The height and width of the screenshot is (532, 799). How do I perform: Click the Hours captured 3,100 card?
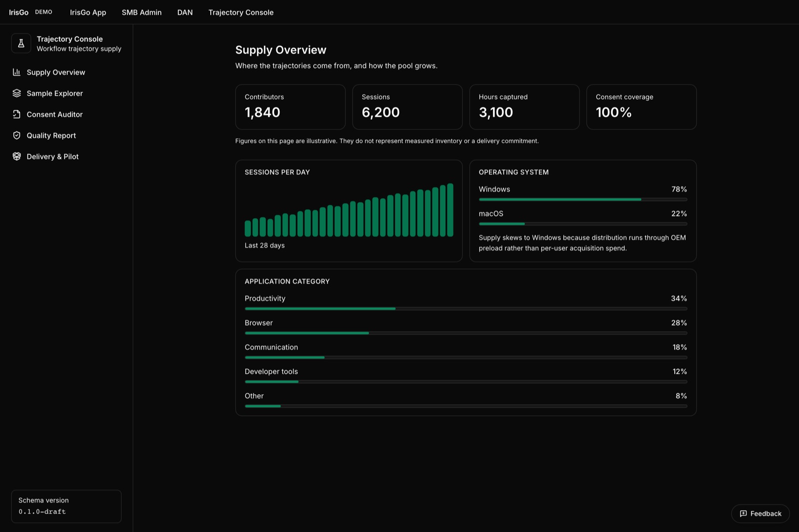click(524, 107)
